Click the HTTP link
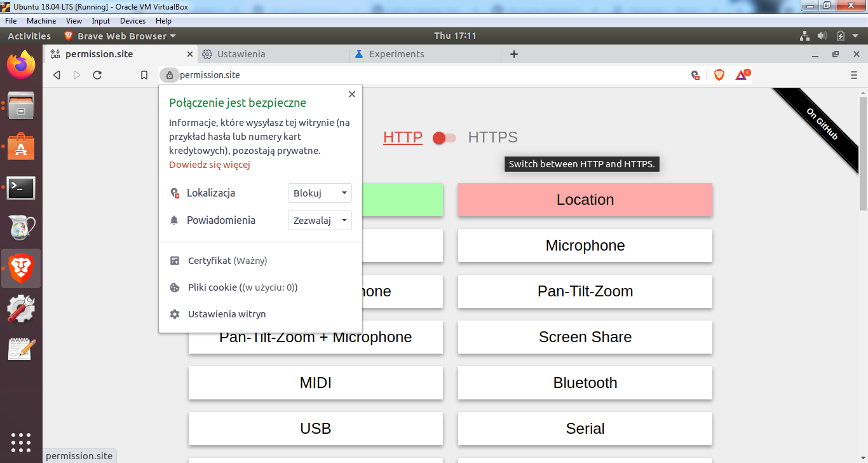Image resolution: width=868 pixels, height=463 pixels. [x=403, y=137]
